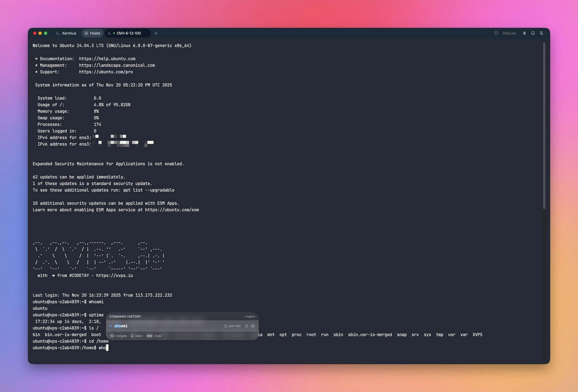
Task: Click the server icon inside the Hosts tab
Action: coord(86,33)
